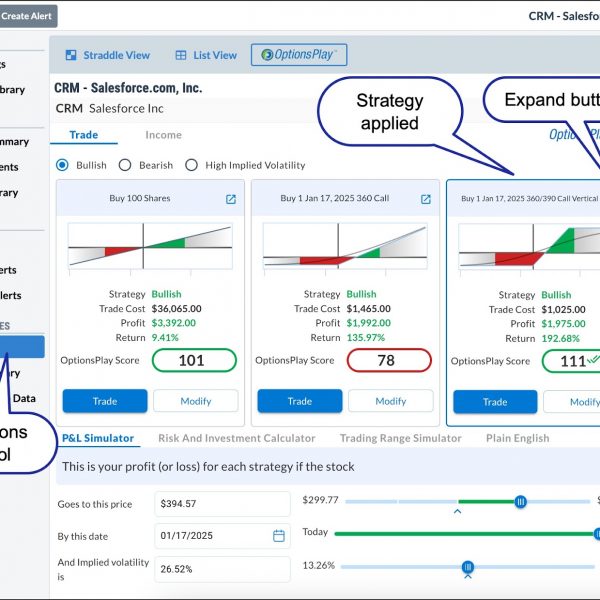Click the OptionsPlay Score 111 badge

tap(571, 361)
